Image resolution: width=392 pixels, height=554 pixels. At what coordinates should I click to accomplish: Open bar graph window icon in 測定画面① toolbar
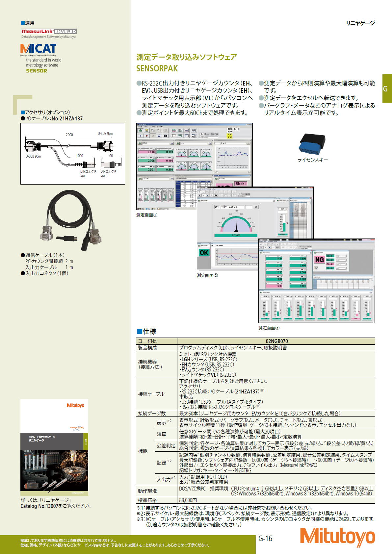coord(180,131)
